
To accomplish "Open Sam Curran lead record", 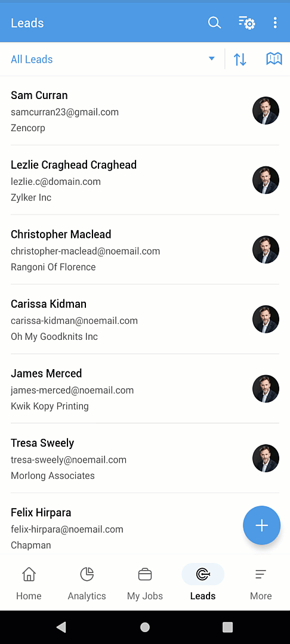I will [x=145, y=111].
